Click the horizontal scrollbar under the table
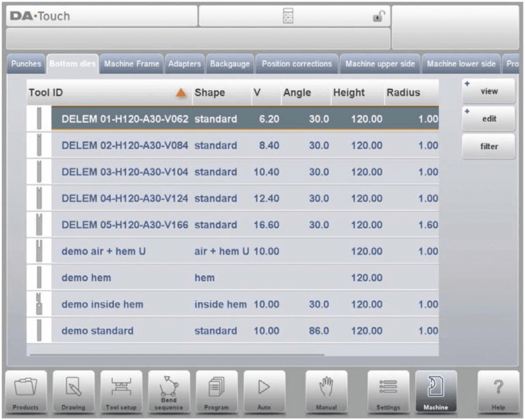 coord(177,354)
